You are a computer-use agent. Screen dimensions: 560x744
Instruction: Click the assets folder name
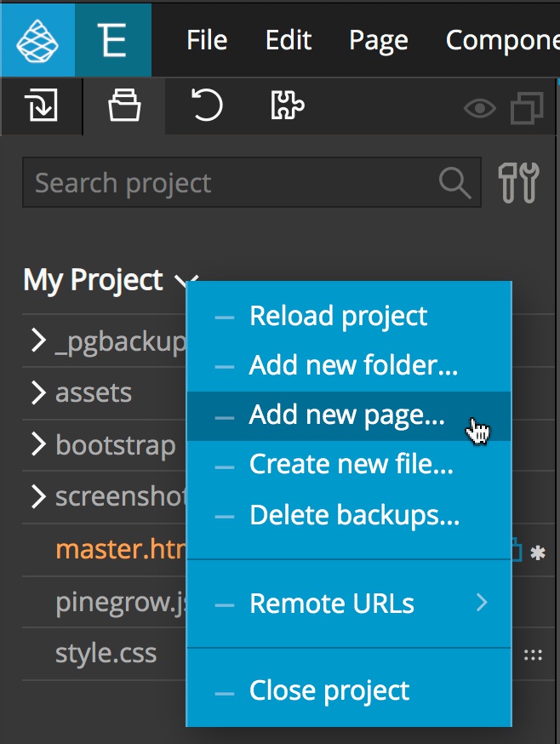point(94,393)
